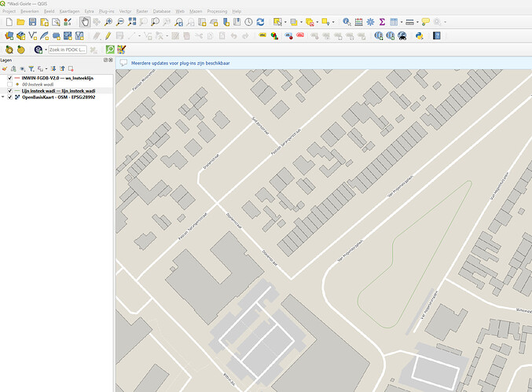Click the Zoek in PDOK search field
Viewport: 532px width, 392px height.
(x=66, y=49)
